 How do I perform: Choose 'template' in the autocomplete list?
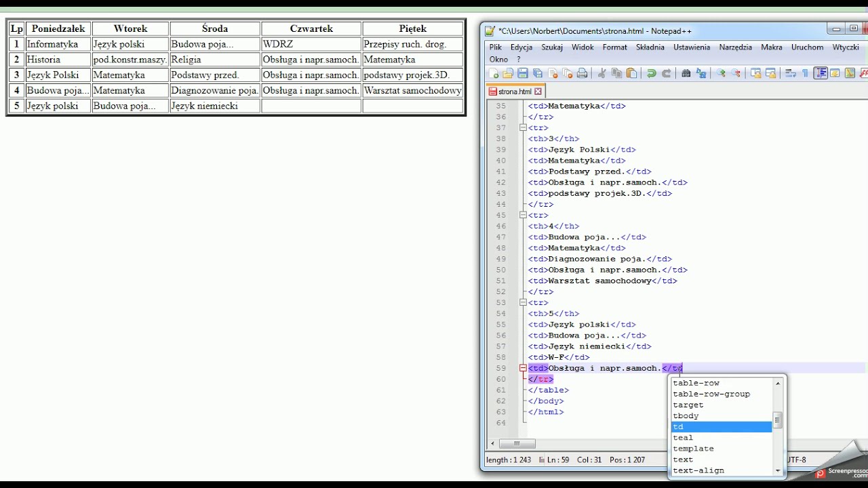click(722, 449)
